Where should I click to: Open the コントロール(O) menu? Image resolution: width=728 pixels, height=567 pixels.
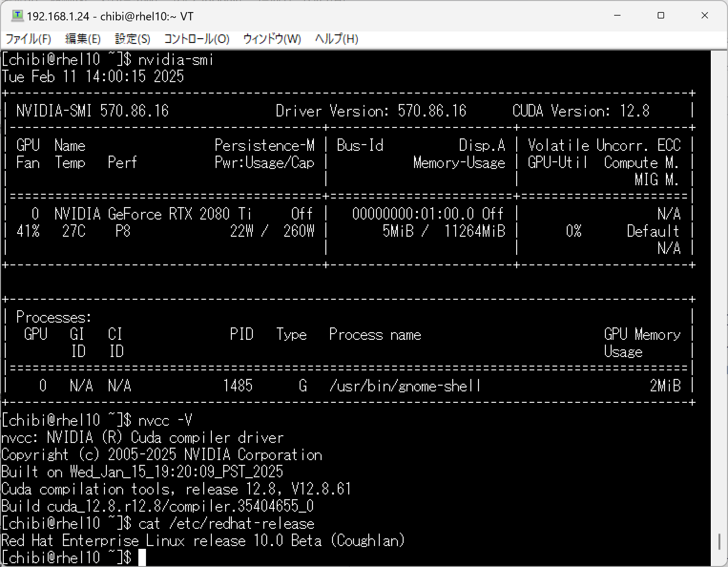197,39
